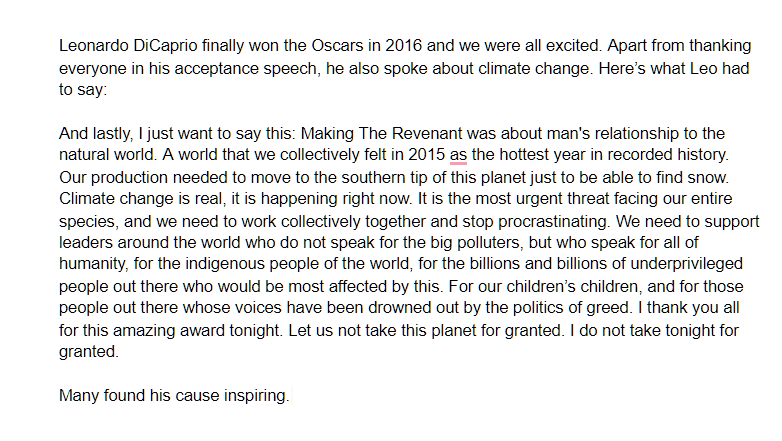Click the underlined word "as" after 2015
782x441 pixels.
(458, 156)
